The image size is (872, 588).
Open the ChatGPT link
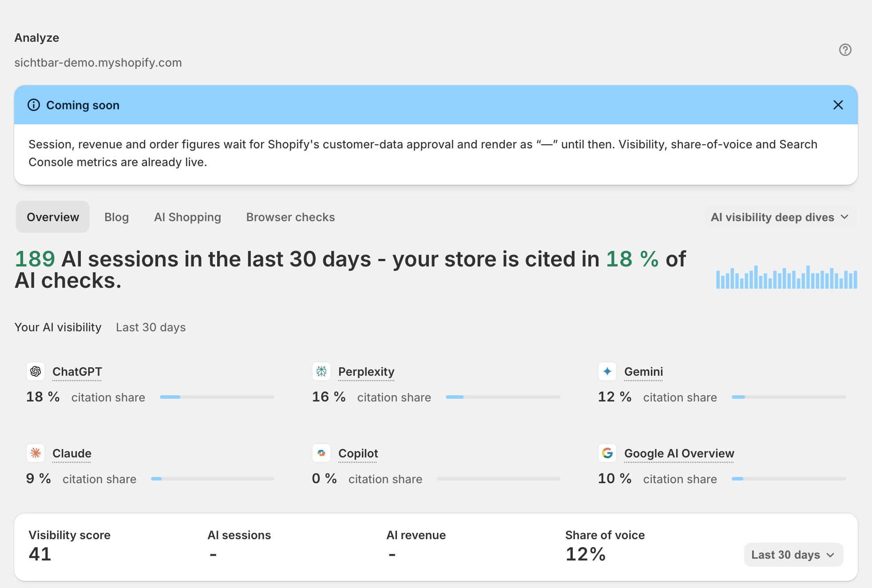(77, 372)
